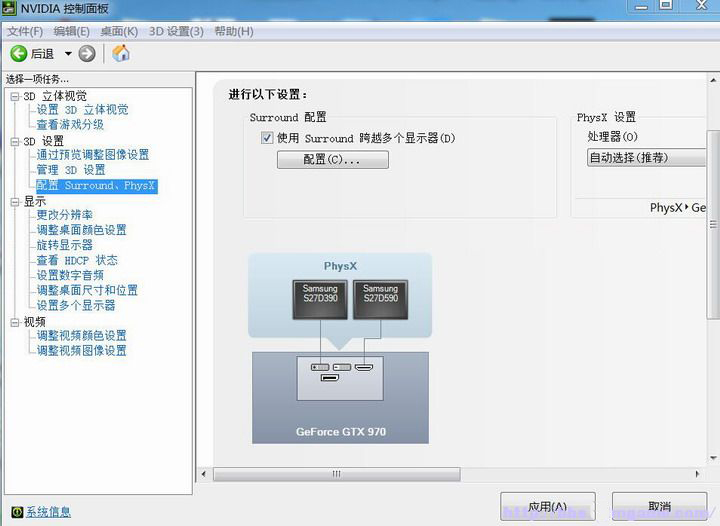Click the system information icon
Viewport: 720px width, 526px height.
17,512
